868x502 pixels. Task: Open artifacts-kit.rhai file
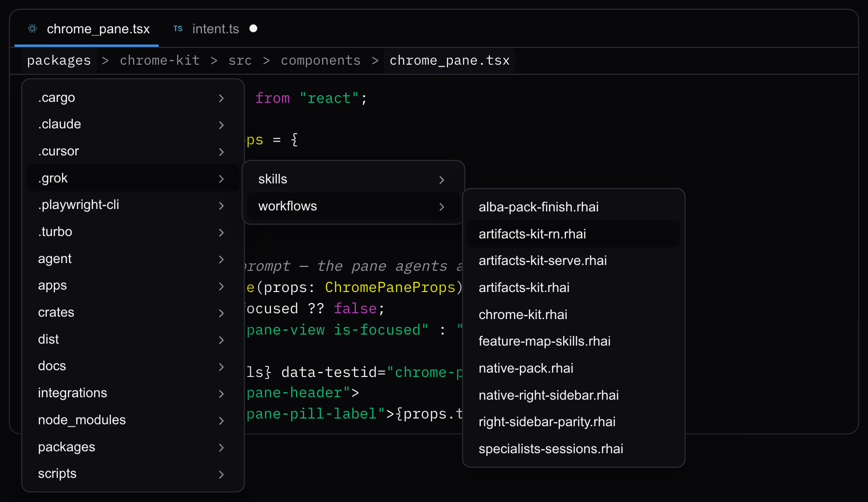click(x=574, y=288)
